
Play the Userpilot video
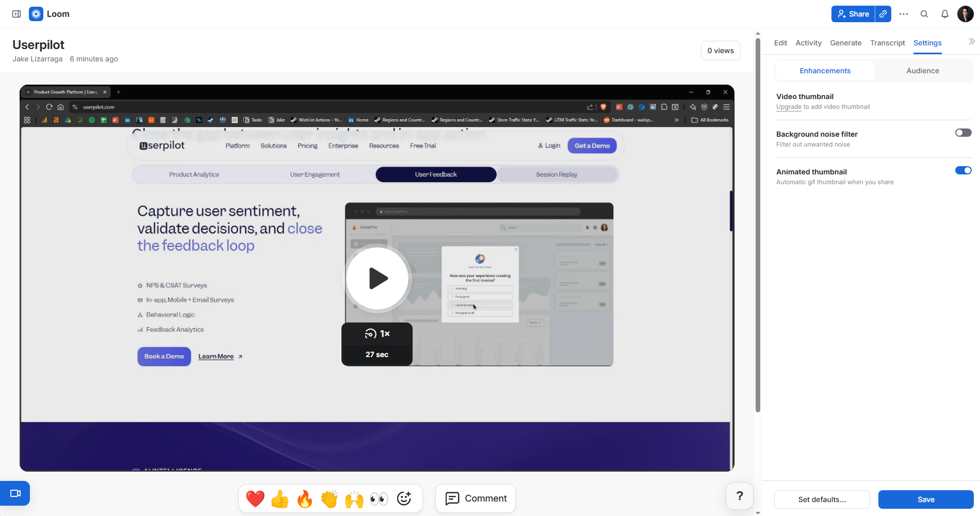pyautogui.click(x=378, y=279)
